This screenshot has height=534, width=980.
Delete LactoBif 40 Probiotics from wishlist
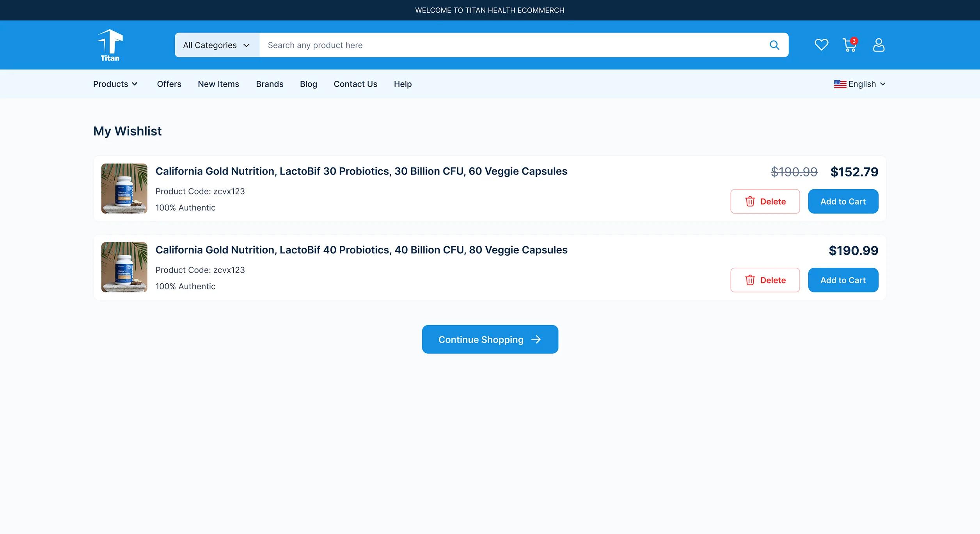tap(765, 280)
